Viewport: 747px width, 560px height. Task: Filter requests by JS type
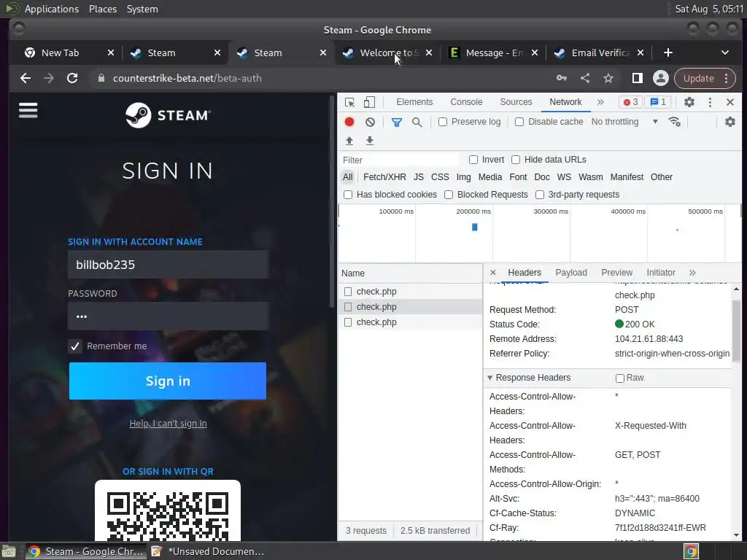[419, 177]
